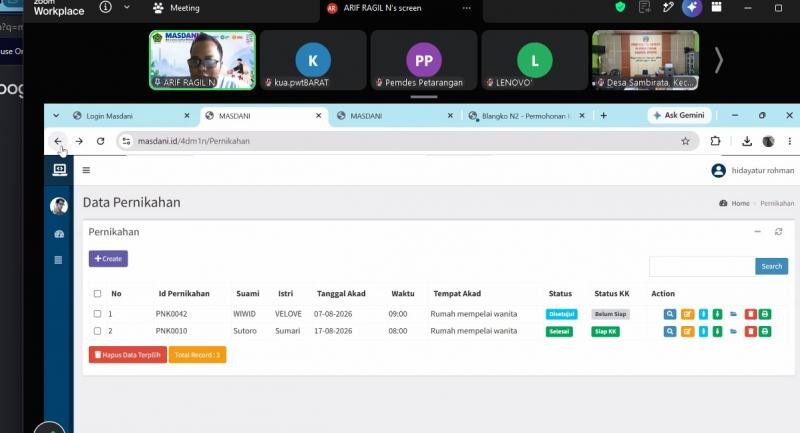Click the sidebar laptop logo icon
Image resolution: width=800 pixels, height=433 pixels.
point(59,169)
